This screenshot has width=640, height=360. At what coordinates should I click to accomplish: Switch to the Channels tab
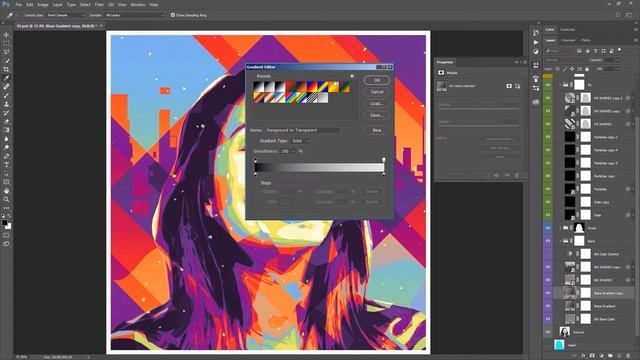pos(568,40)
